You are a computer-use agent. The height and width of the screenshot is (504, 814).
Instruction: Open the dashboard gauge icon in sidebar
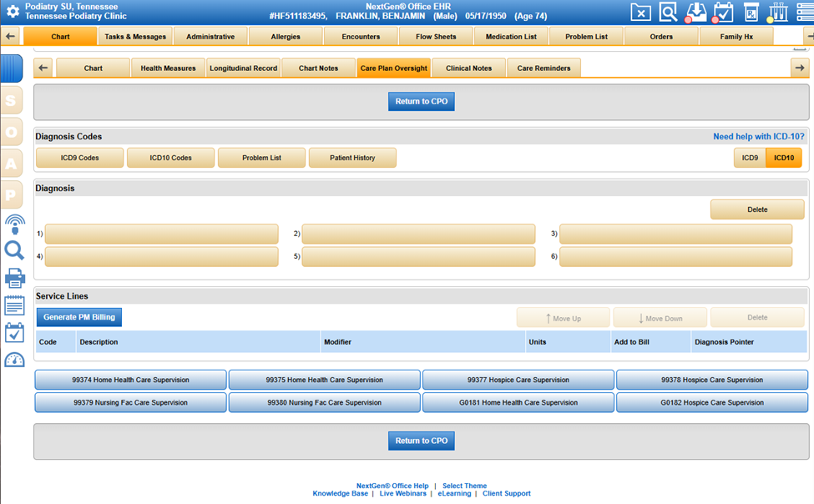point(14,360)
